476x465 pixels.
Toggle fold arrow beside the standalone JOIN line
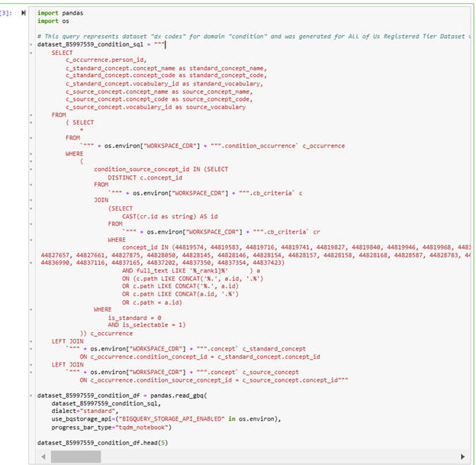pyautogui.click(x=31, y=200)
